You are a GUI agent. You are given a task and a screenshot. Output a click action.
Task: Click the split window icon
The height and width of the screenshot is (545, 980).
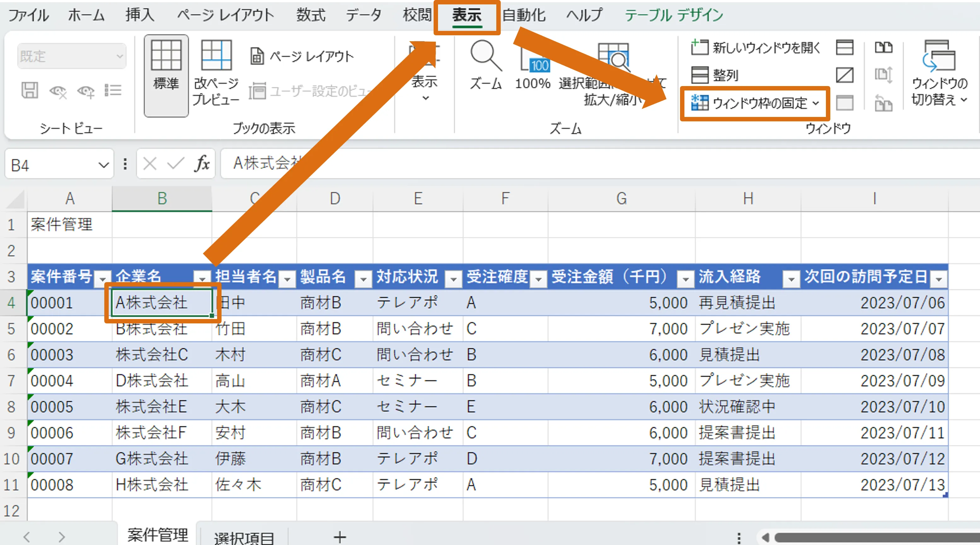point(845,48)
